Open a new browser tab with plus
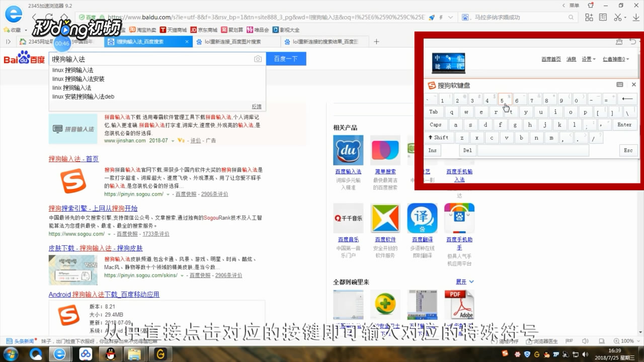This screenshot has width=644, height=362. [x=376, y=42]
